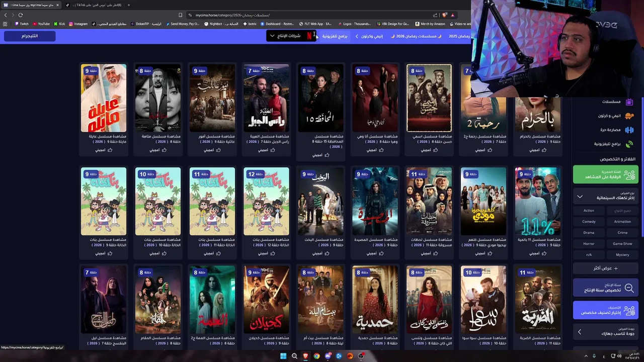This screenshot has width=644, height=362.
Task: Click the browser apps grid icon
Action: pos(5,24)
